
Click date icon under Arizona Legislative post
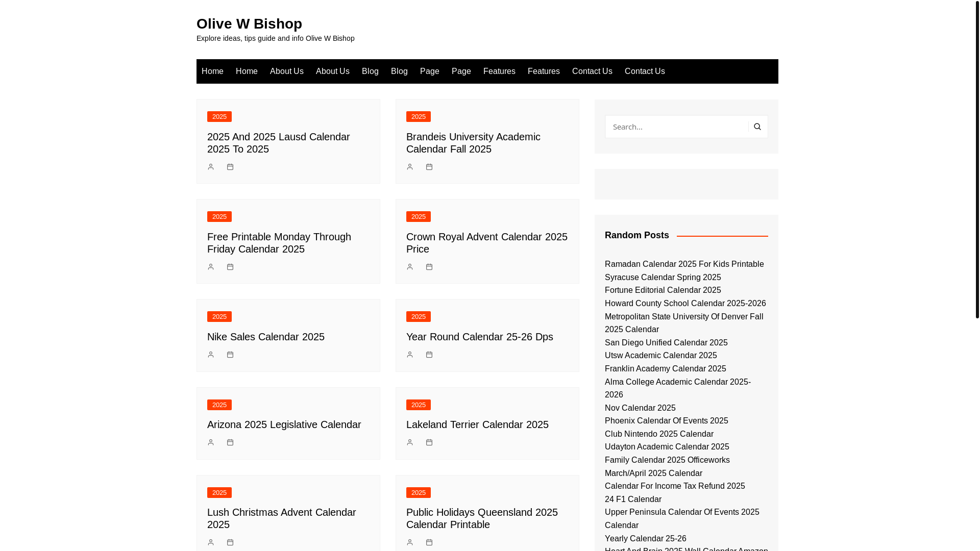230,442
